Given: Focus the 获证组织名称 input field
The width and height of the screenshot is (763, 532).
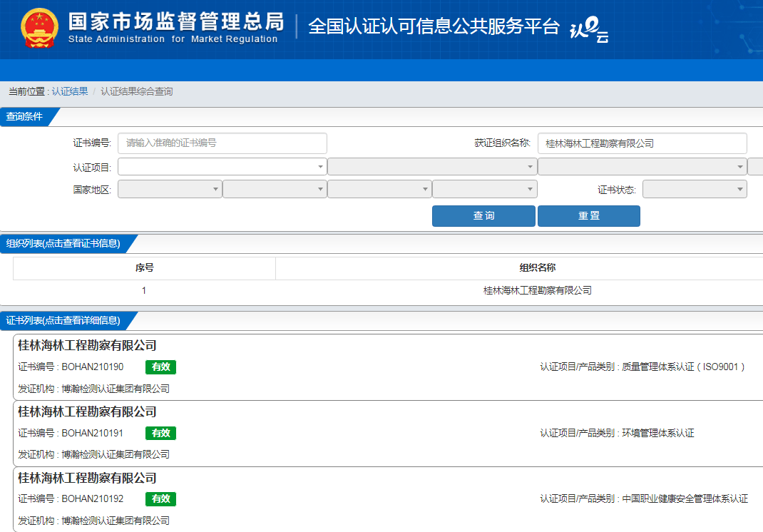Looking at the screenshot, I should click(x=642, y=143).
